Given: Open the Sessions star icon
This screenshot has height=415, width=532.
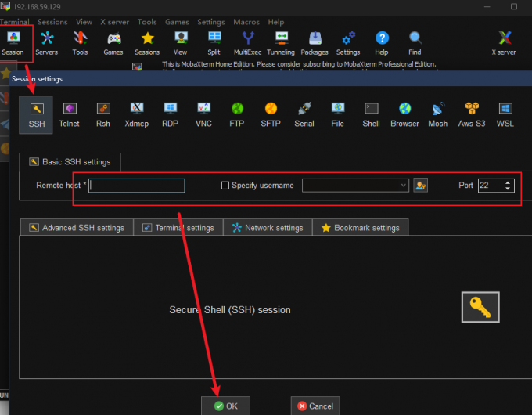Looking at the screenshot, I should click(x=147, y=43).
